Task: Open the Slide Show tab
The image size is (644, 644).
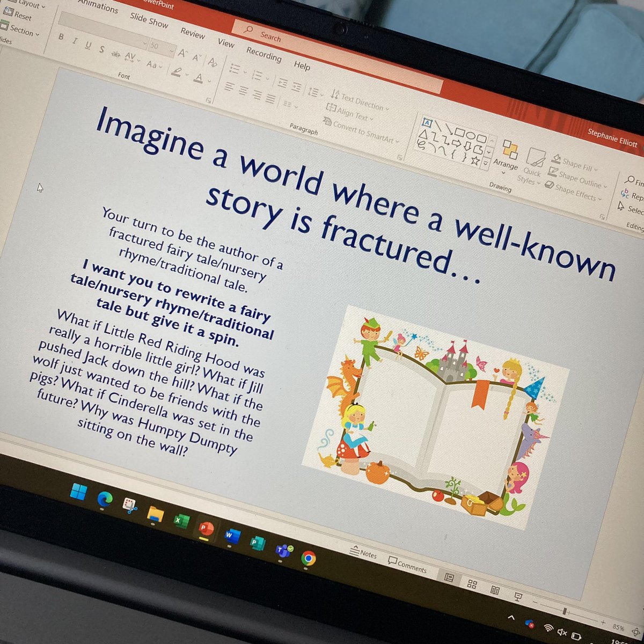Action: (x=149, y=20)
